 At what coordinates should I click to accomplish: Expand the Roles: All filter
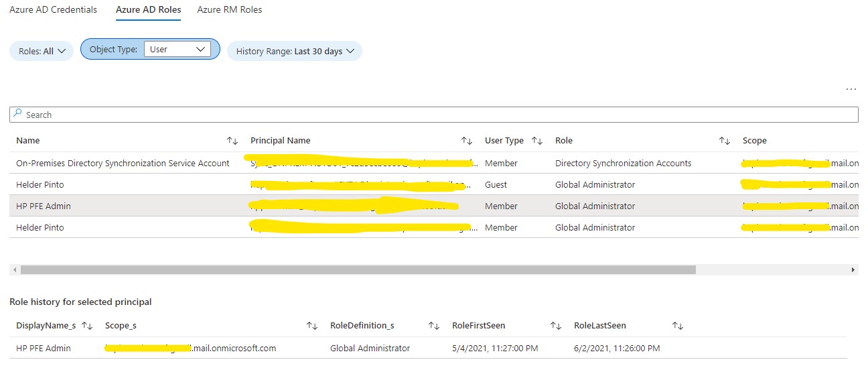click(42, 51)
